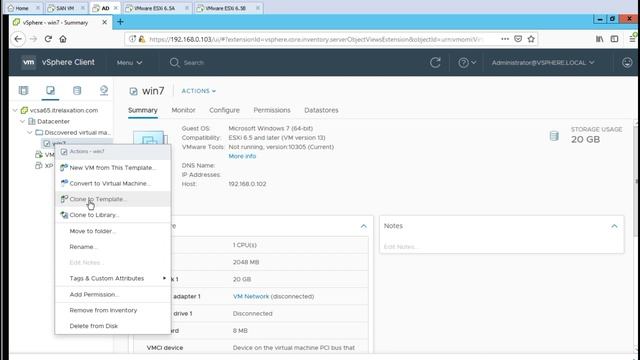Switch to the Monitor tab

click(183, 110)
